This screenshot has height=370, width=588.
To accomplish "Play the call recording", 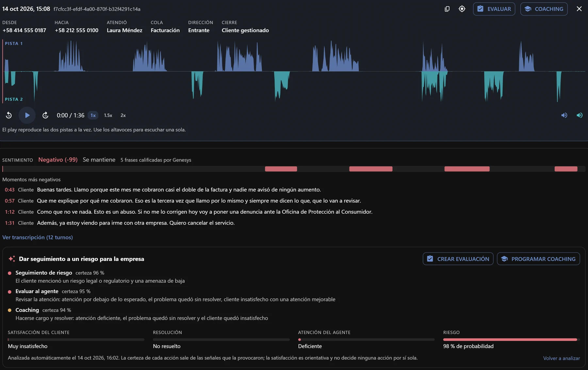I will pyautogui.click(x=27, y=115).
